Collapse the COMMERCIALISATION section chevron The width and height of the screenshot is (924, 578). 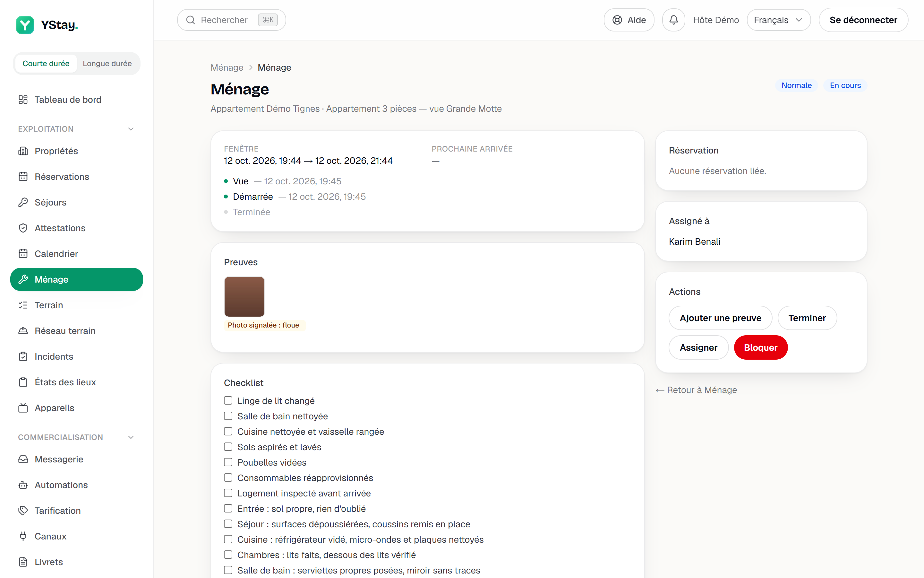coord(131,437)
